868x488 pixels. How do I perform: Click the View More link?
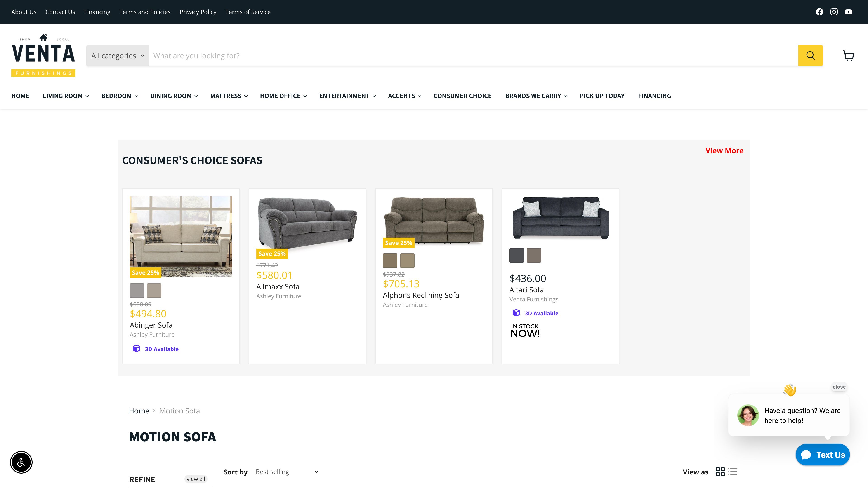[724, 150]
